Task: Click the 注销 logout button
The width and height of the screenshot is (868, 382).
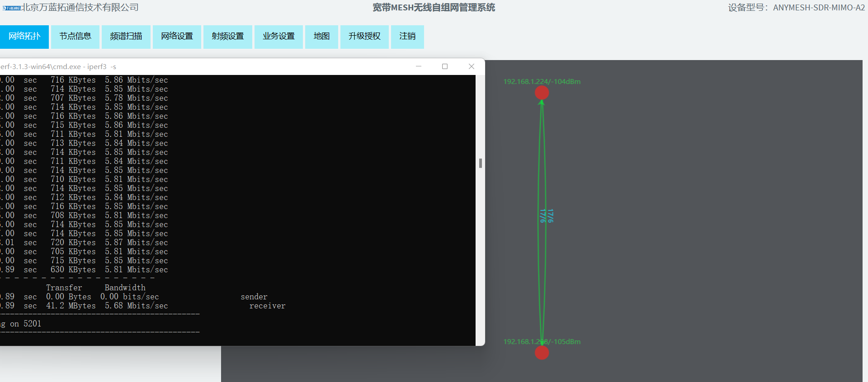Action: (x=407, y=37)
